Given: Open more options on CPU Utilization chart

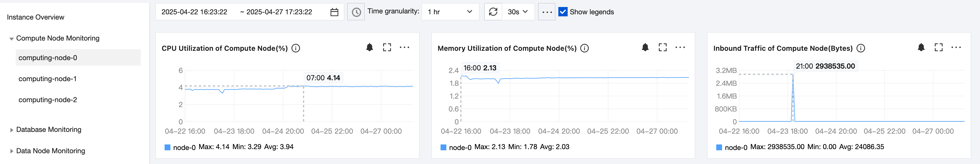Looking at the screenshot, I should tap(405, 47).
